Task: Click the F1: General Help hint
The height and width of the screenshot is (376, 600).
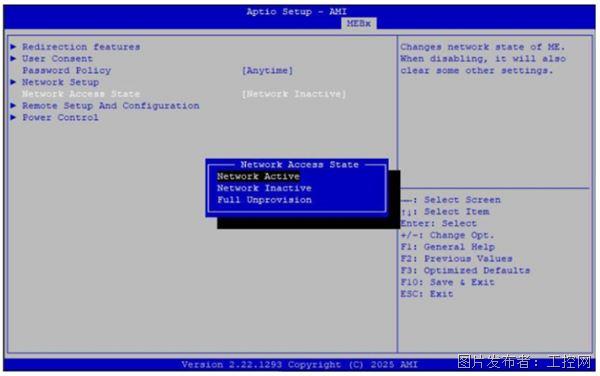Action: pyautogui.click(x=448, y=247)
